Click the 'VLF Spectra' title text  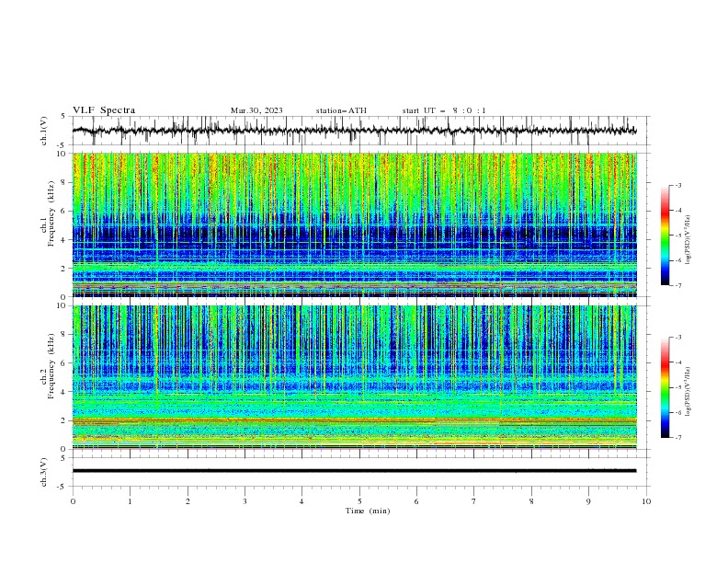point(104,110)
